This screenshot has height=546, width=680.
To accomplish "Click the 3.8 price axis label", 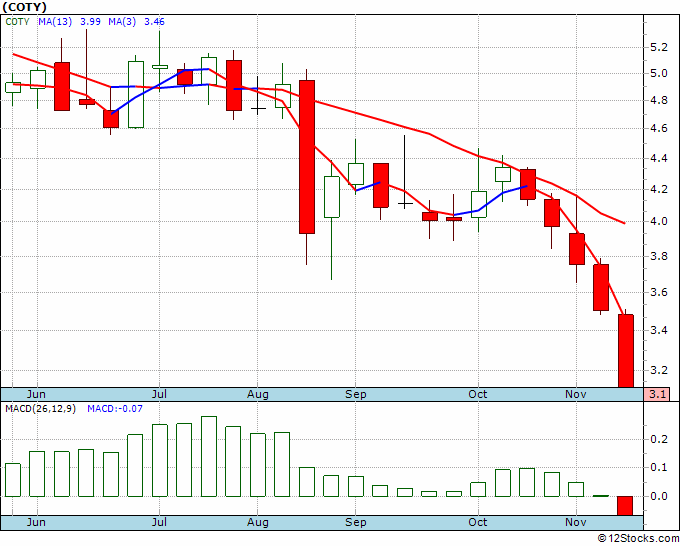I will click(x=659, y=256).
